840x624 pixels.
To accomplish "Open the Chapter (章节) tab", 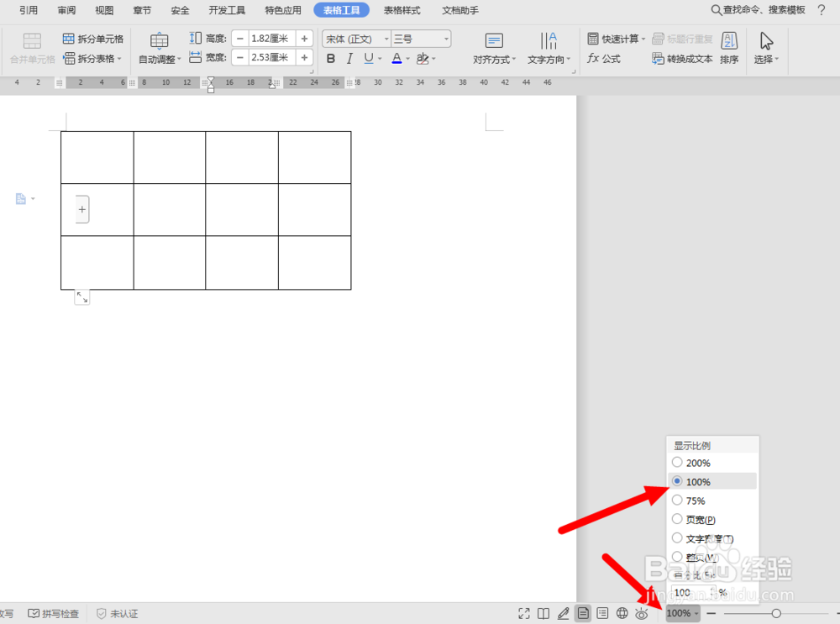I will [142, 10].
